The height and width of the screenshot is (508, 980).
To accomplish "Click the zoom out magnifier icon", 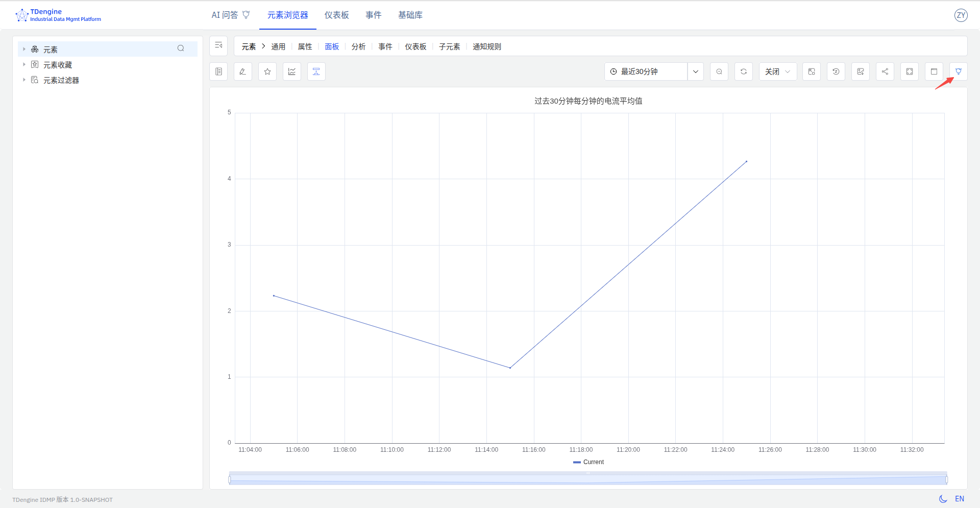I will point(719,71).
